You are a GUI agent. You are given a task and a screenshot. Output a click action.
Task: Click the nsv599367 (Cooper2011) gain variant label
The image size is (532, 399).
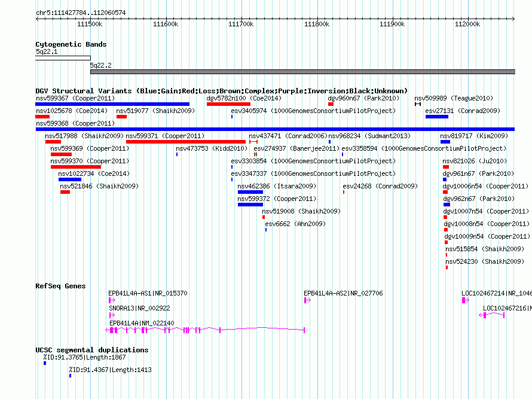pos(75,99)
